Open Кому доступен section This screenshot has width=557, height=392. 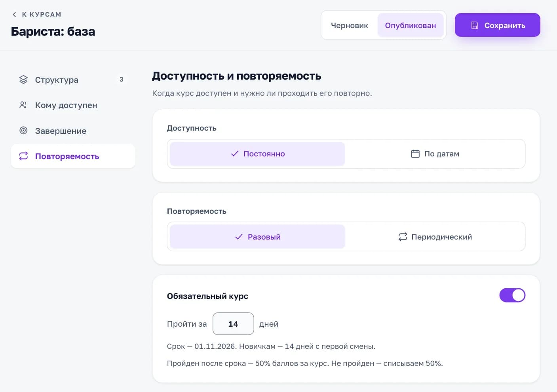tap(73, 105)
